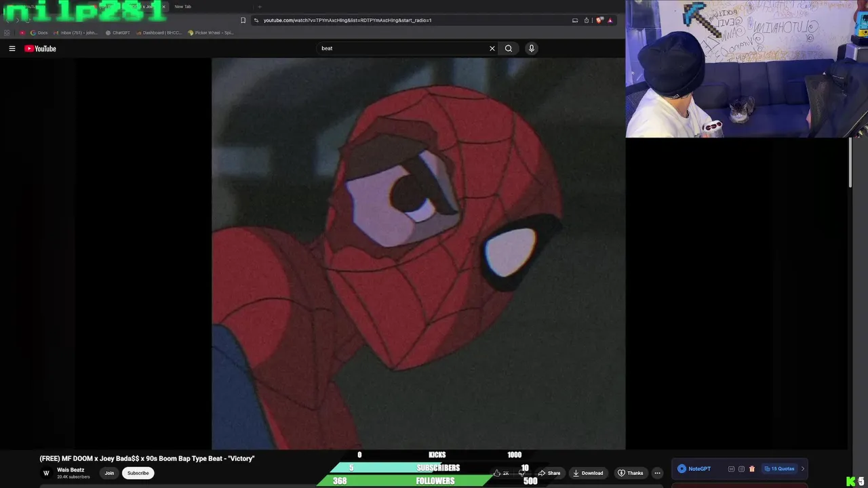Open the Docs bookmark
This screenshot has height=488, width=868.
tap(39, 33)
